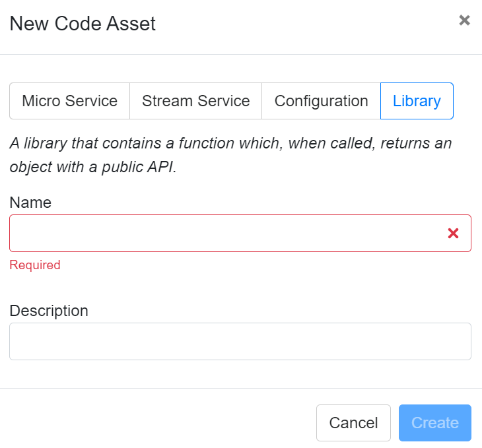The height and width of the screenshot is (448, 482).
Task: Click the Description field label
Action: click(x=49, y=311)
